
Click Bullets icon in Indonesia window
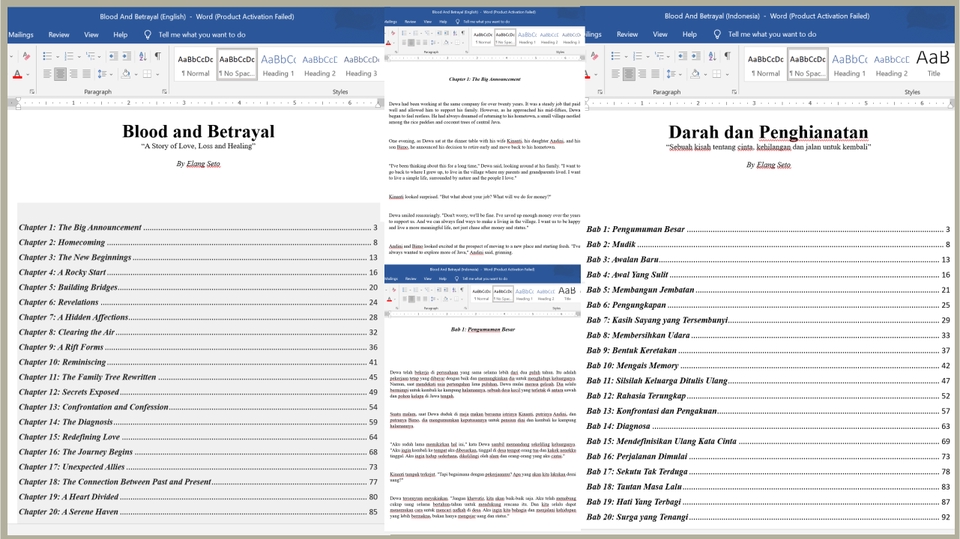pos(615,56)
